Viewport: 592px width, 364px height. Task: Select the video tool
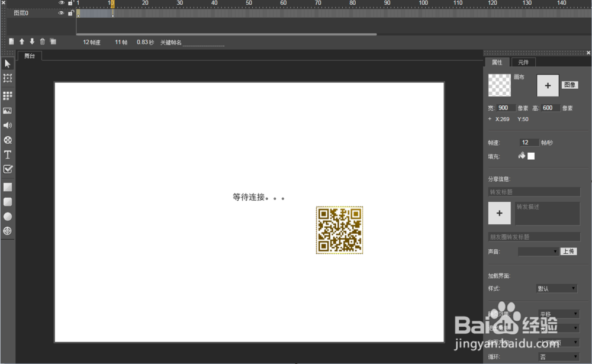(x=7, y=140)
